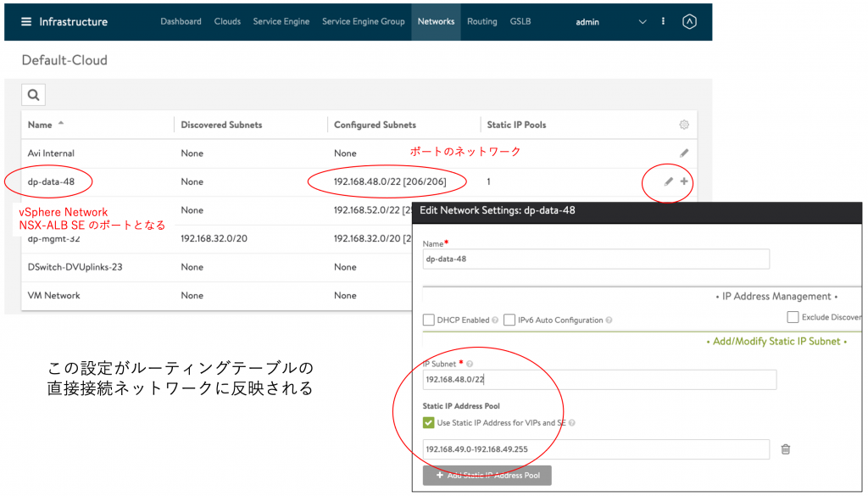Enable the DHCP Enabled checkbox
The height and width of the screenshot is (496, 868).
click(x=429, y=320)
